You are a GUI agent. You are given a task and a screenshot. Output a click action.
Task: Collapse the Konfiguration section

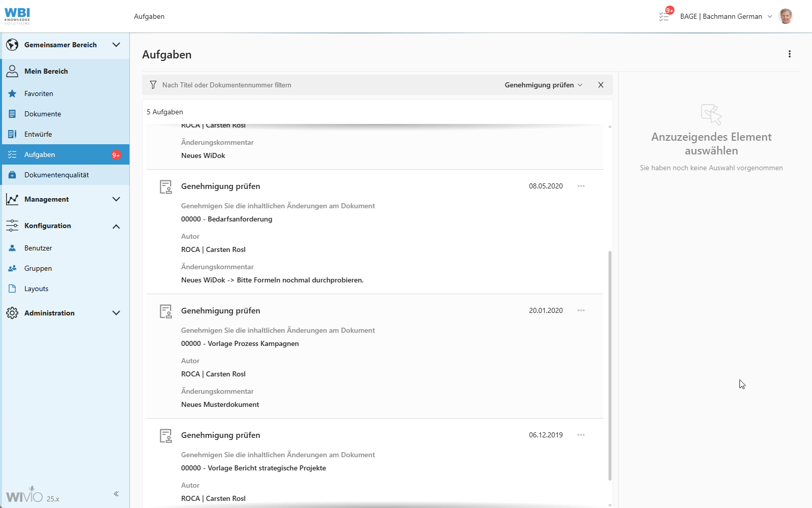116,226
